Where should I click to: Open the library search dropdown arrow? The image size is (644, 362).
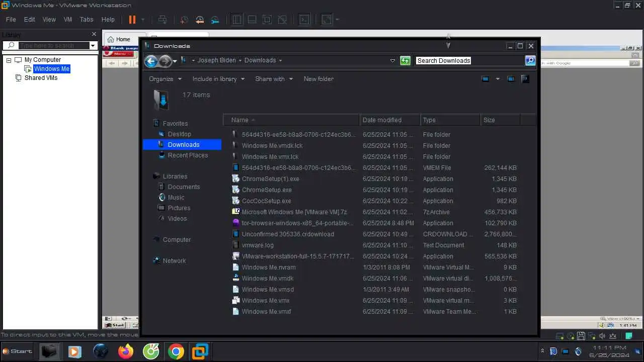point(93,45)
